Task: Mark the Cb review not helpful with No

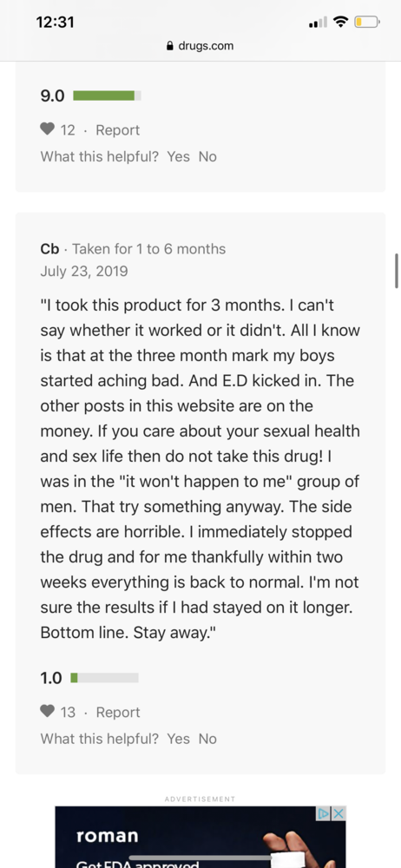Action: tap(207, 739)
